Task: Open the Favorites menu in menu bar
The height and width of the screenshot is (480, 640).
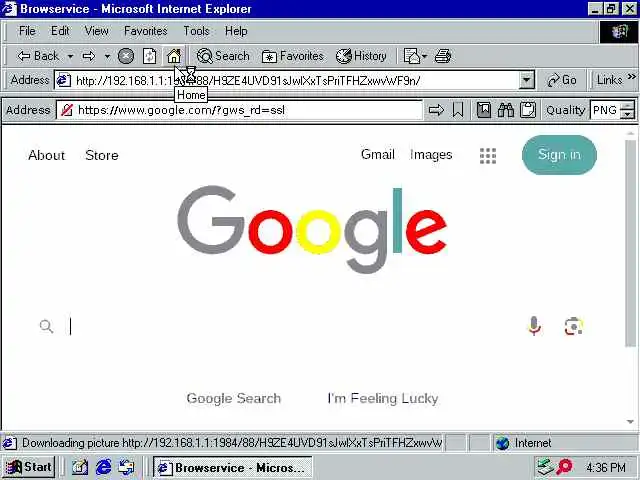Action: click(x=146, y=31)
